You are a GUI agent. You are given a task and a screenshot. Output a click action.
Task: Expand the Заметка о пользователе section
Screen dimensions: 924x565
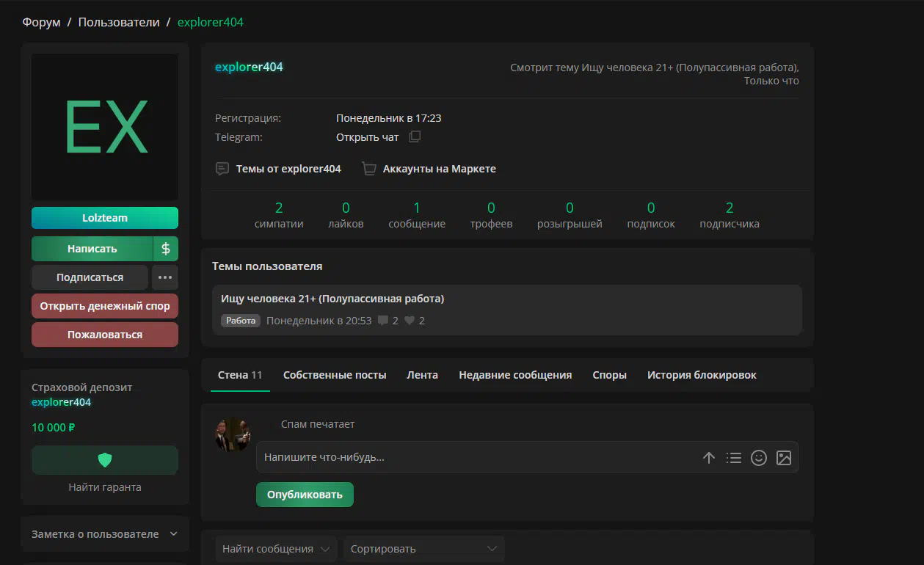point(105,534)
